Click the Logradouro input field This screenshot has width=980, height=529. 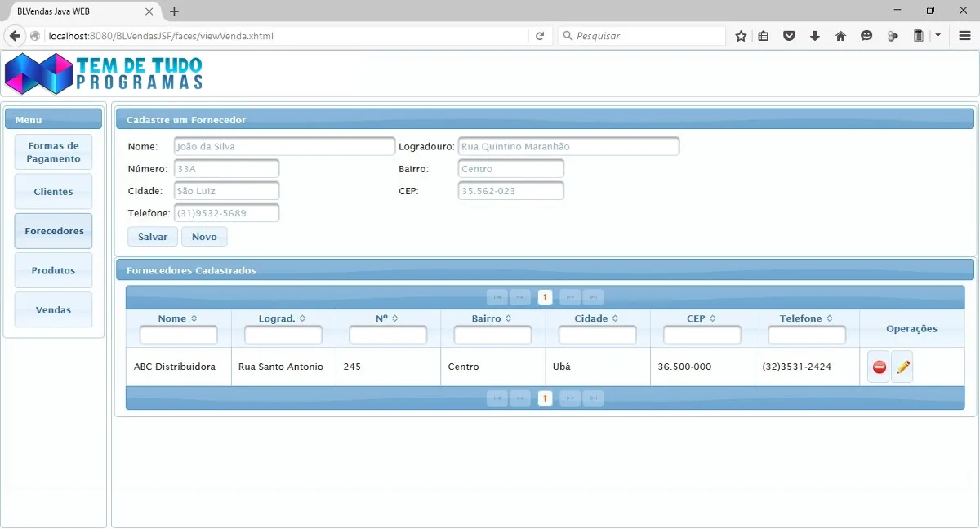pyautogui.click(x=568, y=147)
